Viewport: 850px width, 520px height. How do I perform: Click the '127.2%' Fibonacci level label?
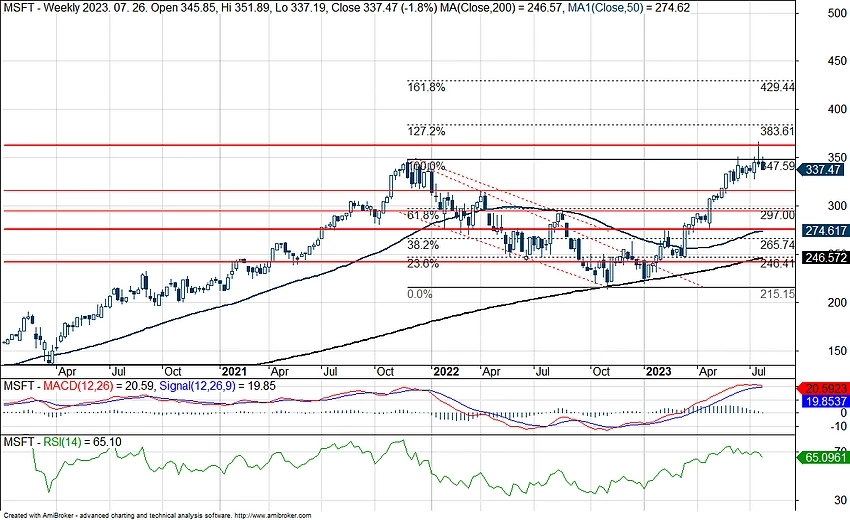pyautogui.click(x=426, y=131)
